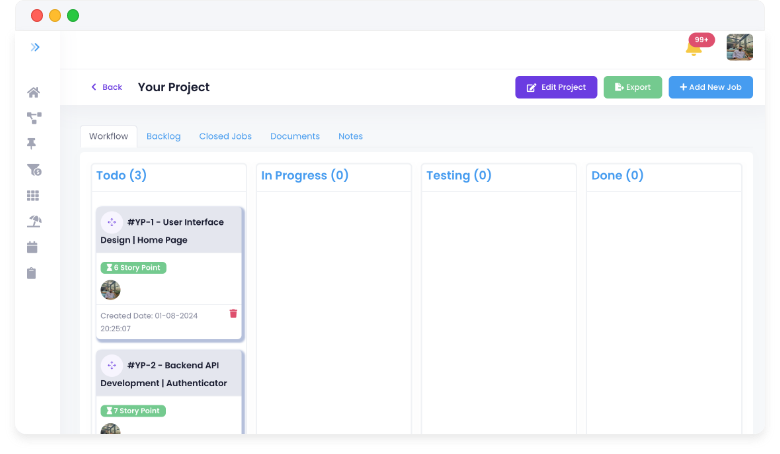This screenshot has width=780, height=454.
Task: Open the pin icon in sidebar
Action: click(33, 144)
